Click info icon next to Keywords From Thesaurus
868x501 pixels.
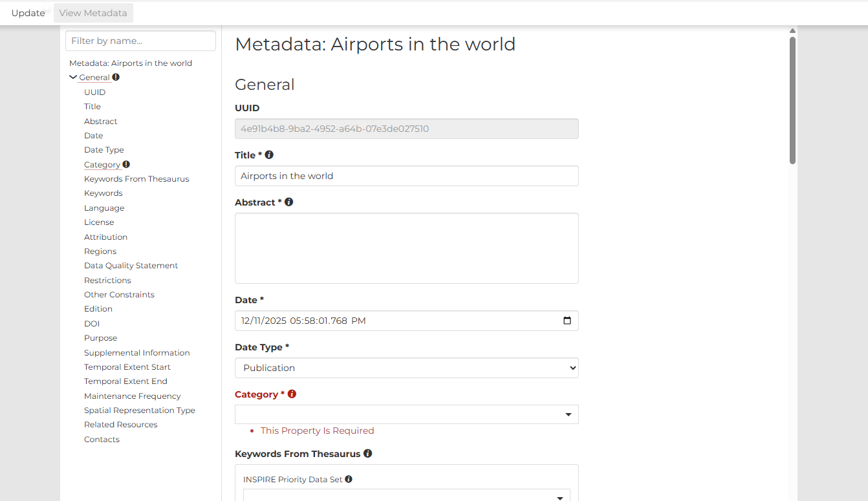pos(367,453)
